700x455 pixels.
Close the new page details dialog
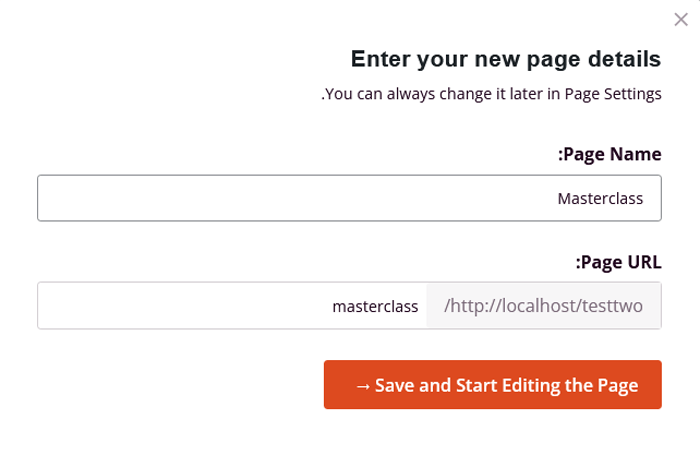pyautogui.click(x=681, y=19)
